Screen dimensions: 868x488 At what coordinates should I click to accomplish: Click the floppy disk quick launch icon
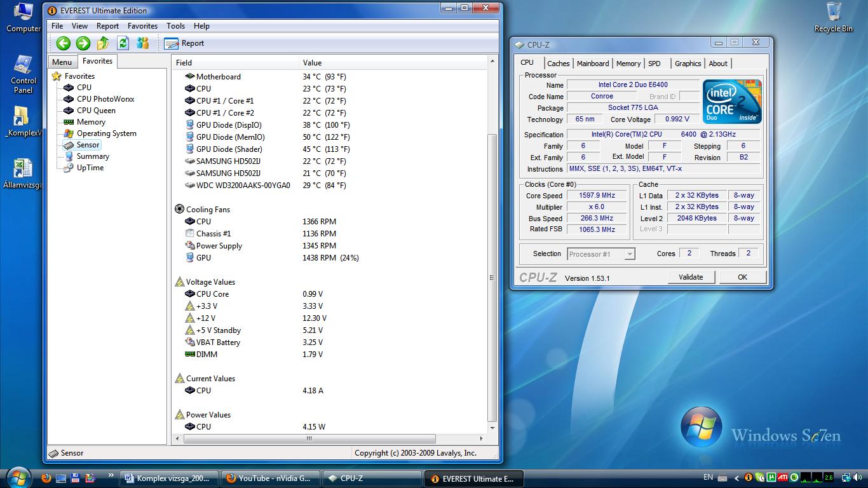(76, 478)
